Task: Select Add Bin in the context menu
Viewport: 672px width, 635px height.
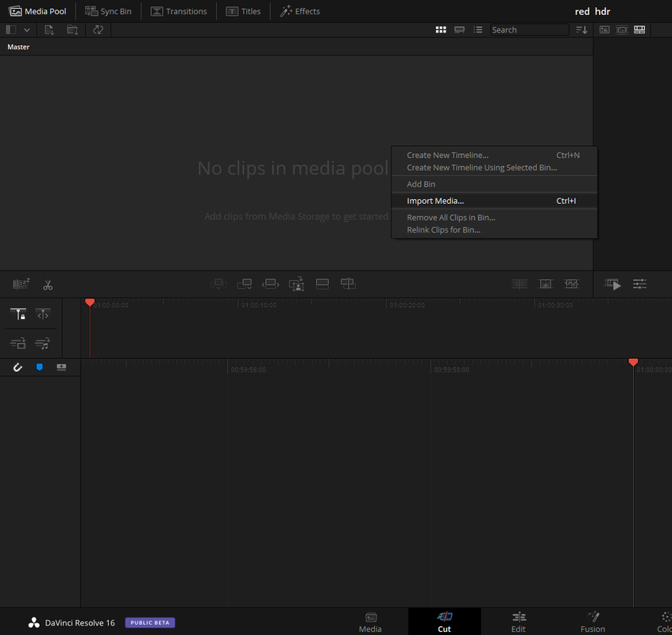Action: (x=494, y=184)
